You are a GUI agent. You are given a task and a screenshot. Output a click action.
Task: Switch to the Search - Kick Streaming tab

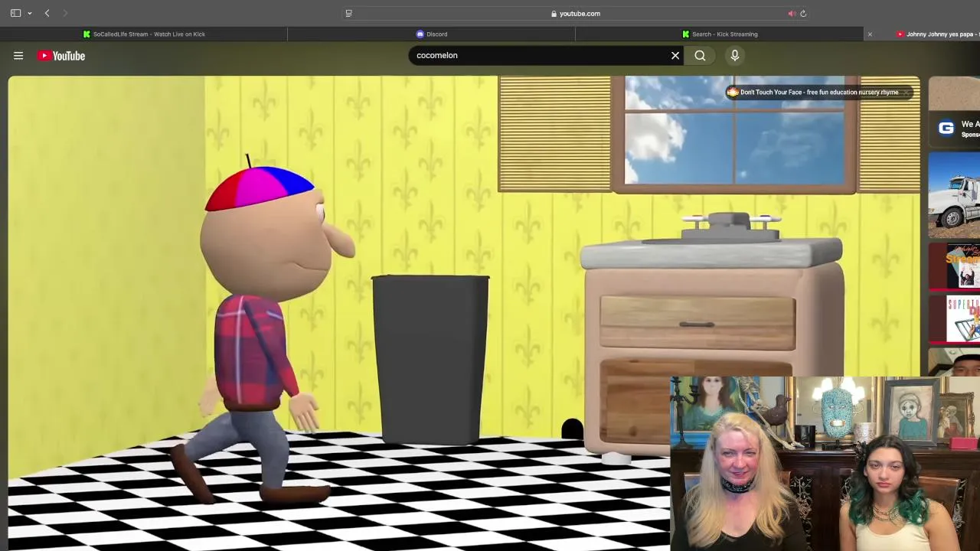[720, 34]
